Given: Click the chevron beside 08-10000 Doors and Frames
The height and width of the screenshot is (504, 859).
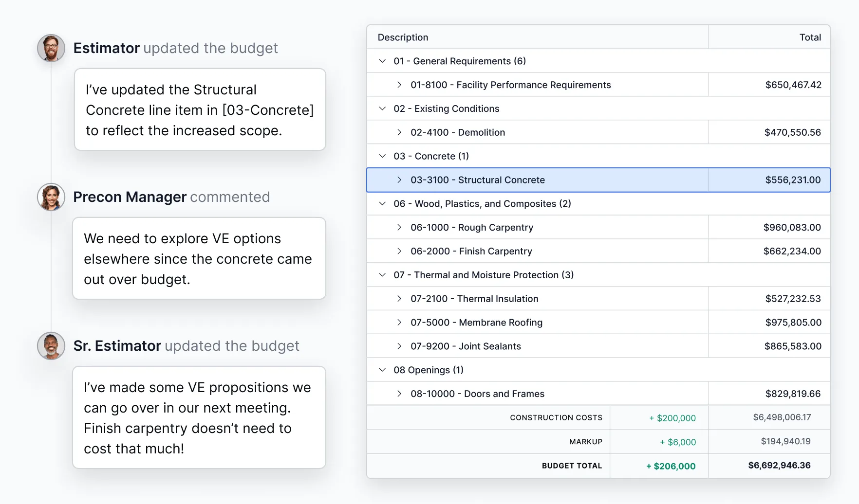Looking at the screenshot, I should tap(399, 393).
